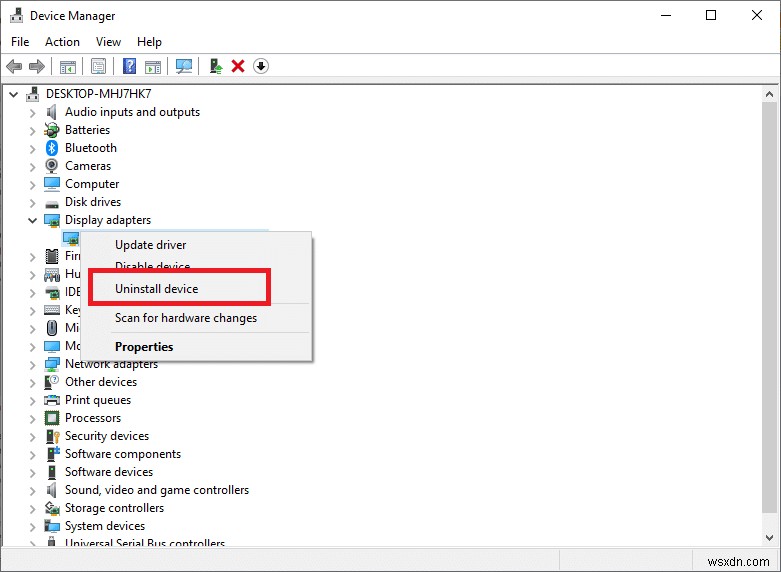Click the Device Manager title bar icon

(17, 16)
